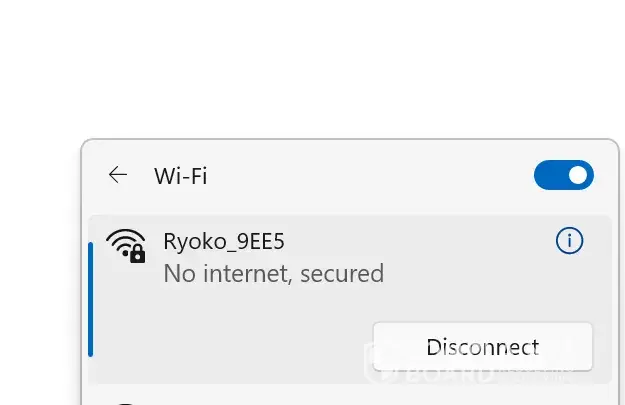The image size is (625, 405).
Task: Click the blue connected-network indicator bar
Action: (90, 299)
